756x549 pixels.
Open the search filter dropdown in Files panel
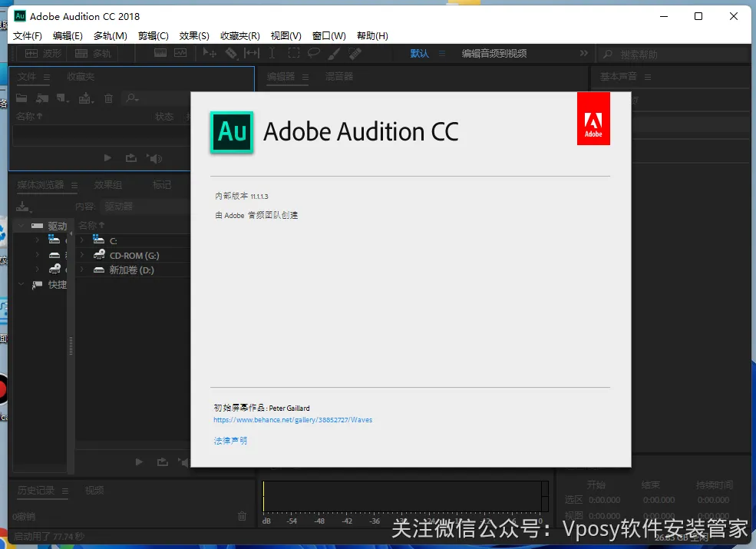point(132,98)
